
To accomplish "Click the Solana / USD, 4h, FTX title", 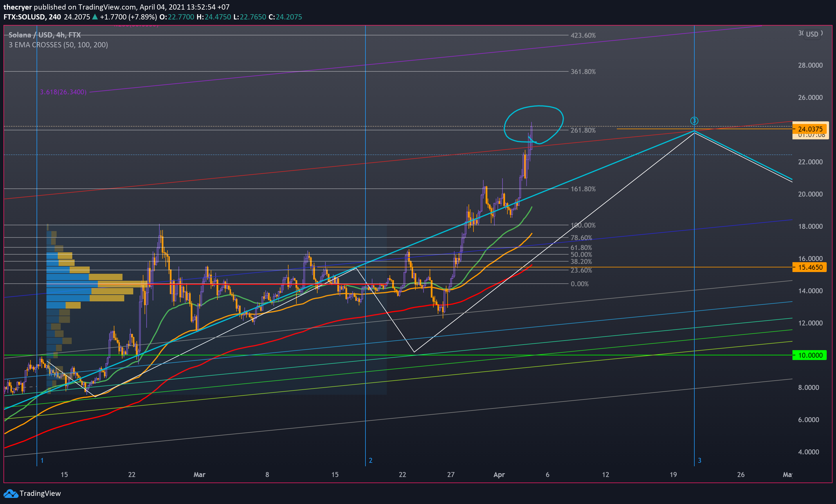I will pos(44,35).
